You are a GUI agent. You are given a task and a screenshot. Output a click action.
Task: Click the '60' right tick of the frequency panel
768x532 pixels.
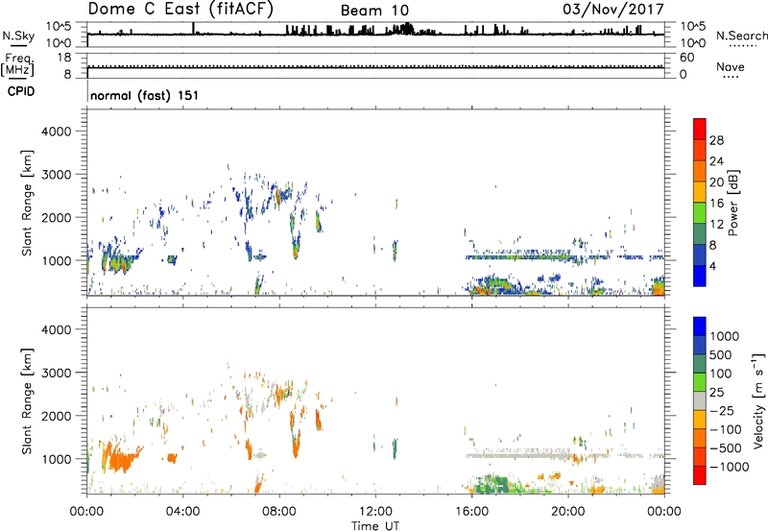click(686, 58)
